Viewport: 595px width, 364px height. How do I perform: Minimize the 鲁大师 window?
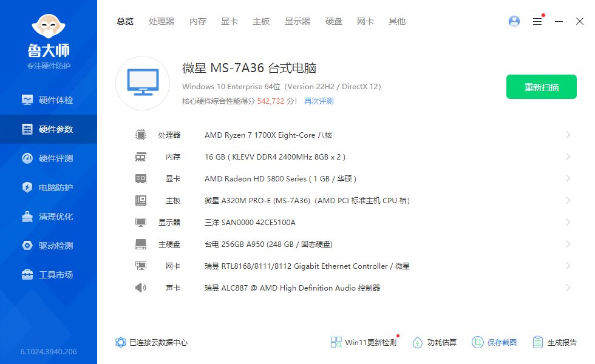tap(559, 22)
